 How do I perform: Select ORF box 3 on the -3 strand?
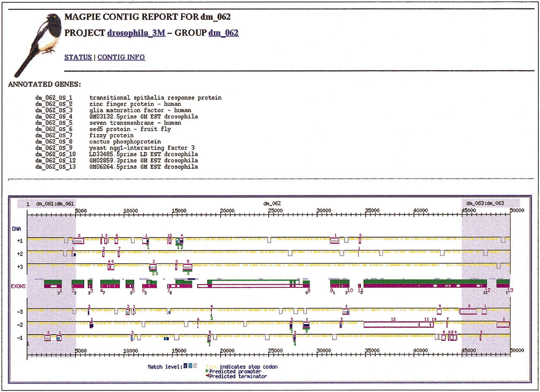click(468, 311)
